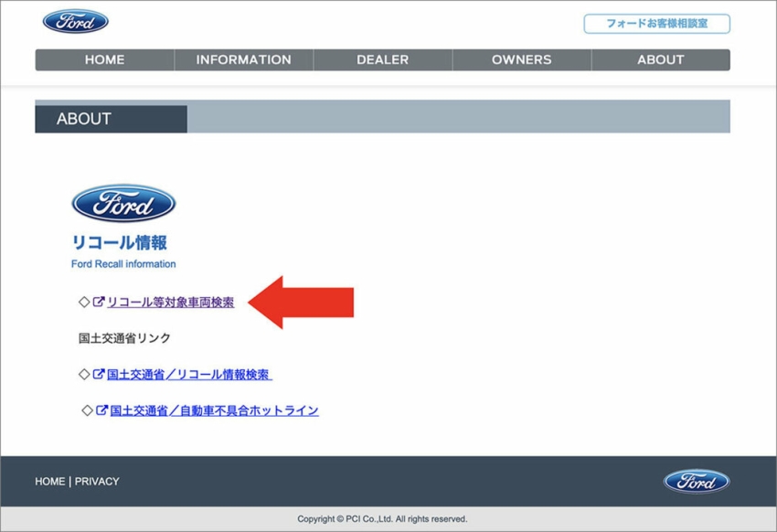This screenshot has width=777, height=532.
Task: Click the Ford logo above リコール情報
Action: (123, 203)
